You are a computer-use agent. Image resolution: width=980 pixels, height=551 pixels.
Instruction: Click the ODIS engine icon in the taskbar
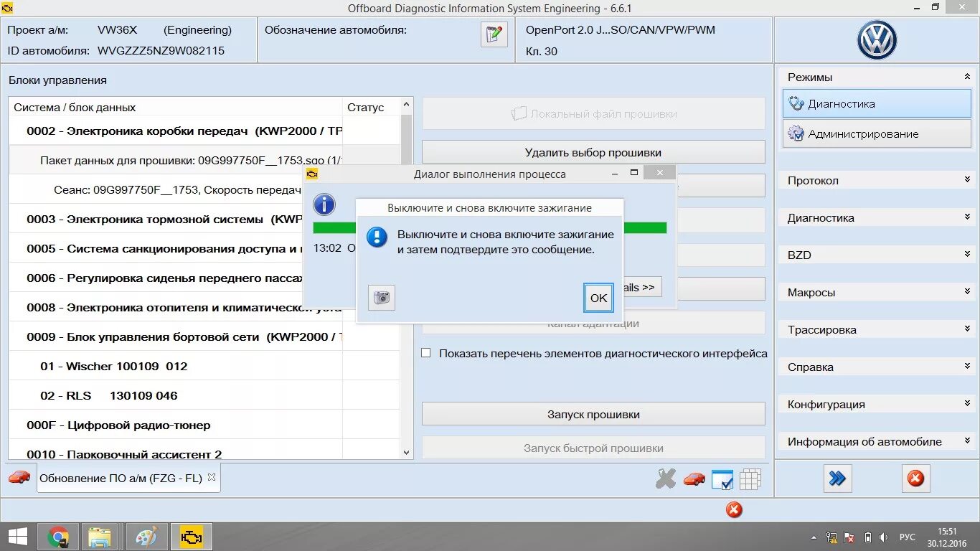(192, 537)
